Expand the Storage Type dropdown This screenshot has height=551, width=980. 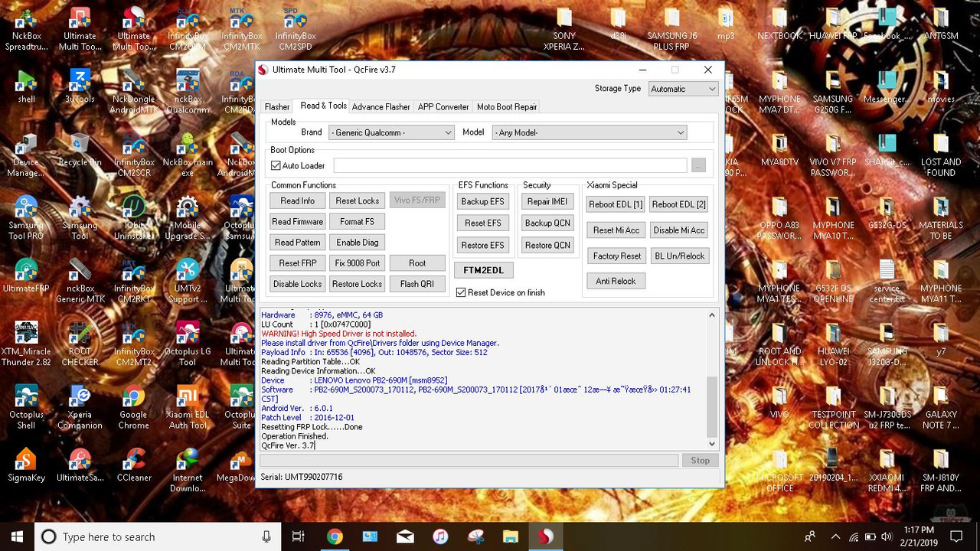point(683,89)
